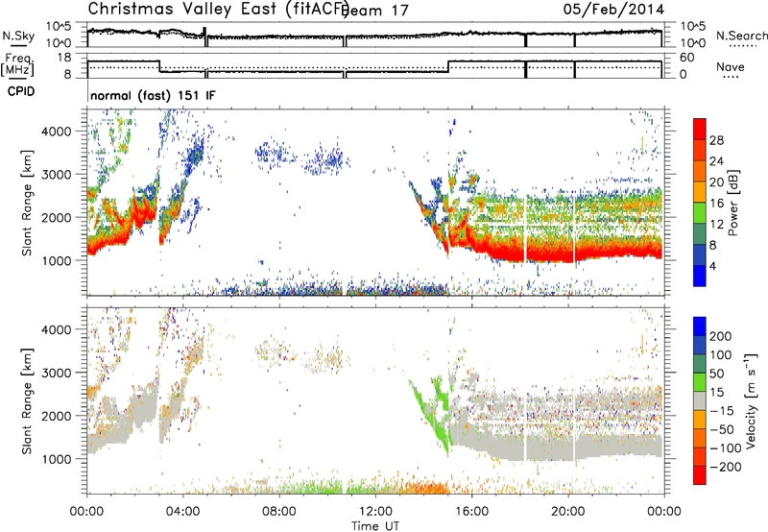The height and width of the screenshot is (532, 768).
Task: Click the Slant Range label of the velocity panel
Action: coord(27,400)
